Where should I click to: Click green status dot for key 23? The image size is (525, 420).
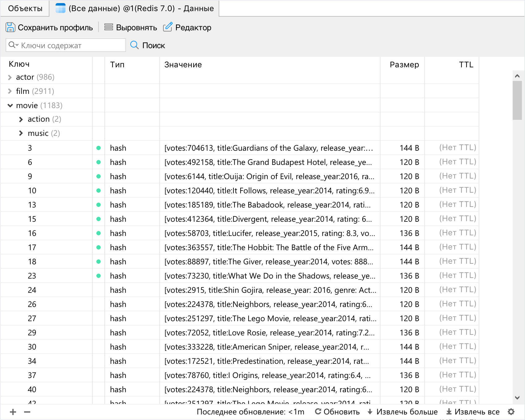coord(99,276)
